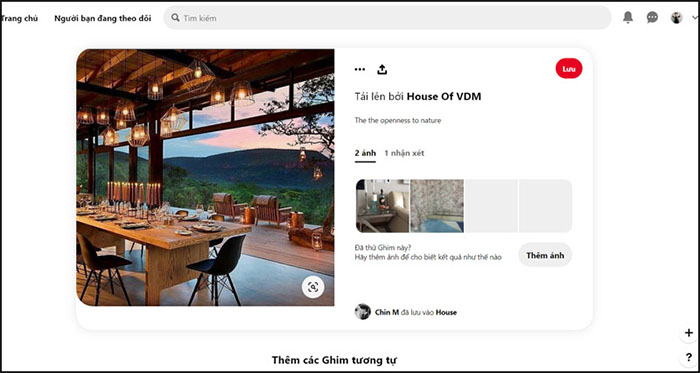Click the plus add button
700x373 pixels.
[x=689, y=333]
